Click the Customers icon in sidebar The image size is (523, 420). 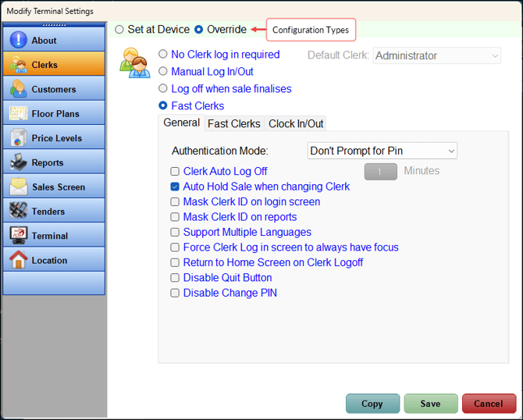19,89
